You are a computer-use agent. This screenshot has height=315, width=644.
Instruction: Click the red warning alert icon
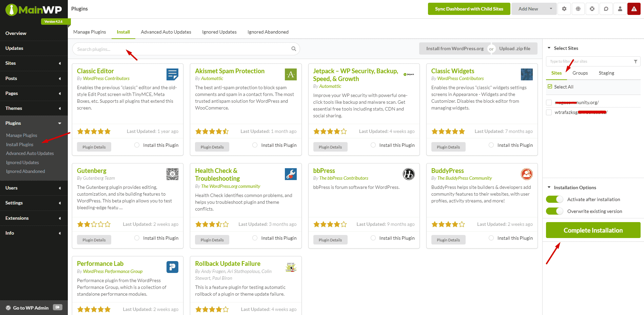634,9
